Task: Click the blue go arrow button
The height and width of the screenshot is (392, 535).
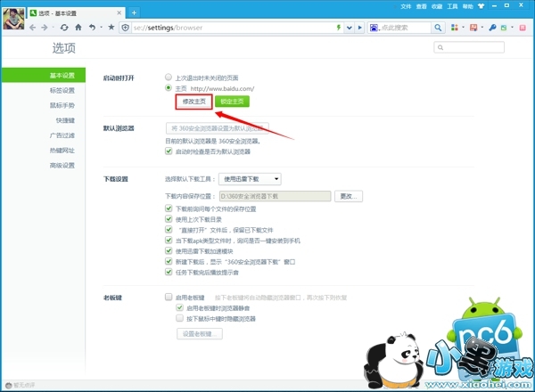Action: point(359,28)
